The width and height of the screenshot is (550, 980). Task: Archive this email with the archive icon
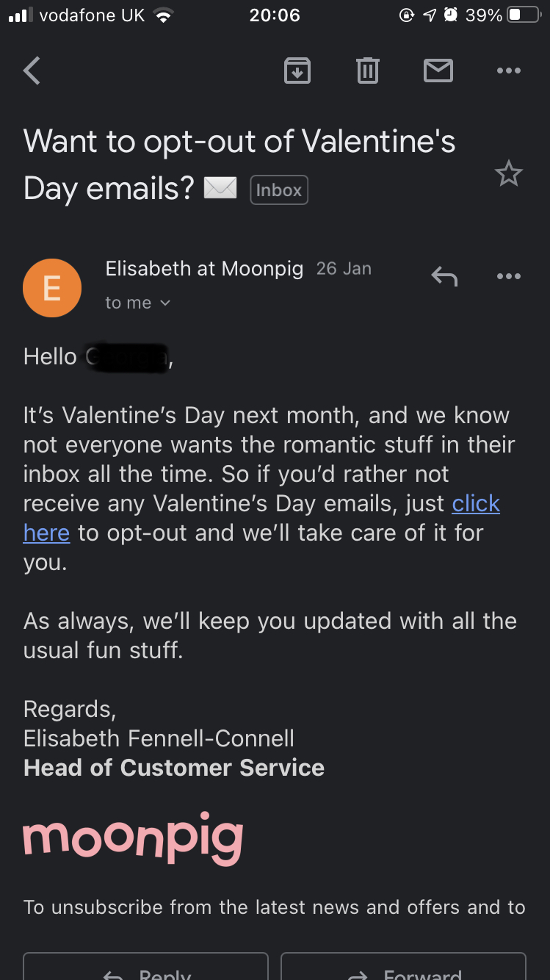tap(297, 71)
